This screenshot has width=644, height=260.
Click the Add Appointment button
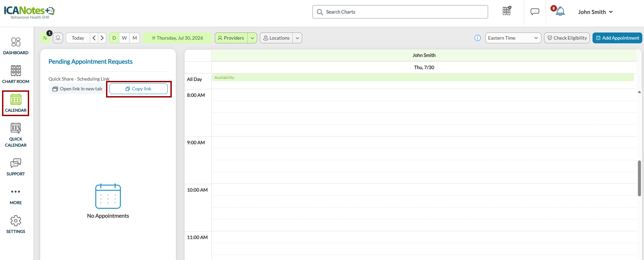(x=617, y=38)
